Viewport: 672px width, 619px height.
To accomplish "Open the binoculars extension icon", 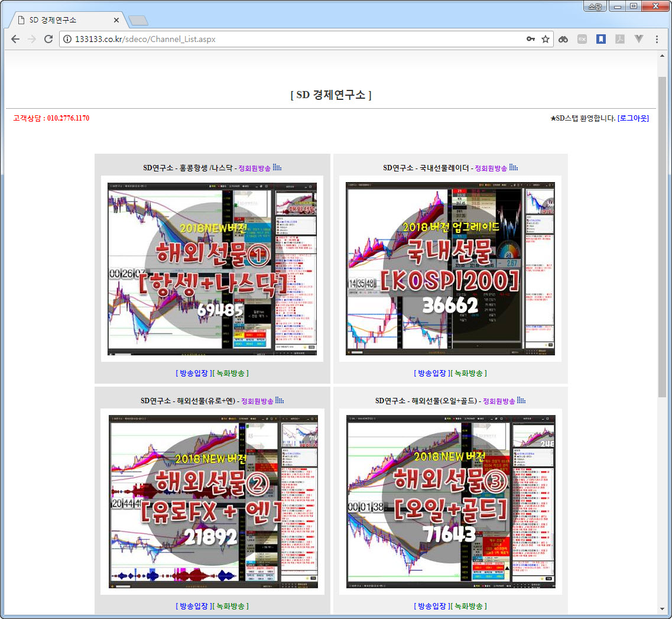I will (563, 39).
